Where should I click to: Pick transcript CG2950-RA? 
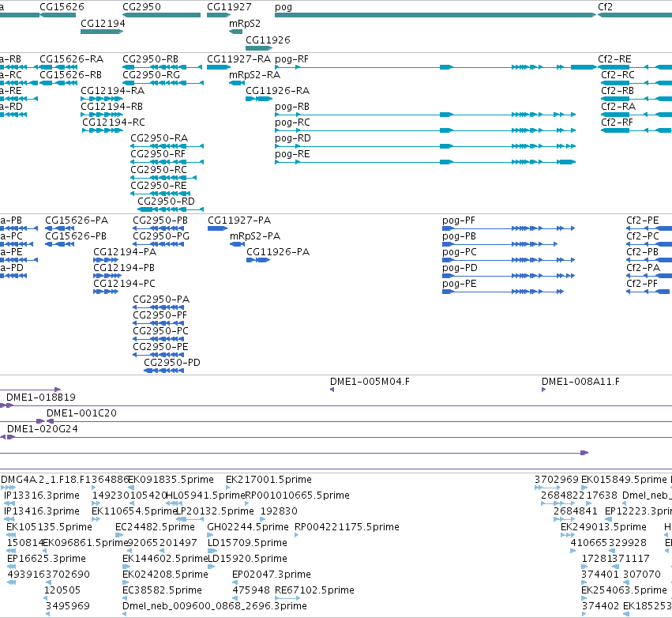pyautogui.click(x=167, y=146)
